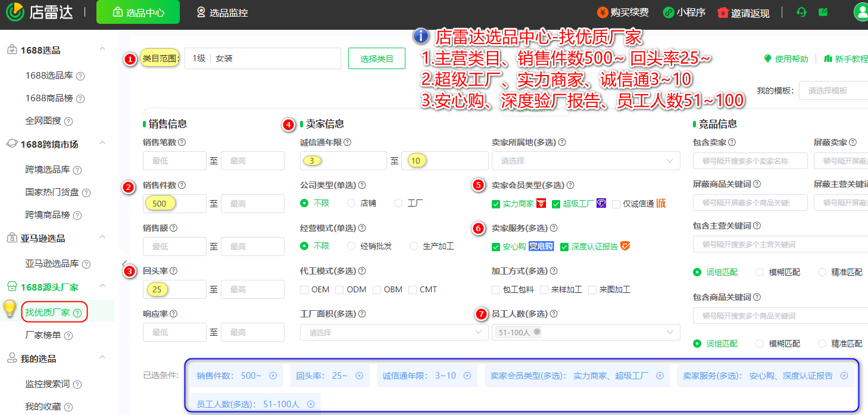Open 我的收藏 in the sidebar
Screen dimensions: 868x415
pyautogui.click(x=43, y=407)
